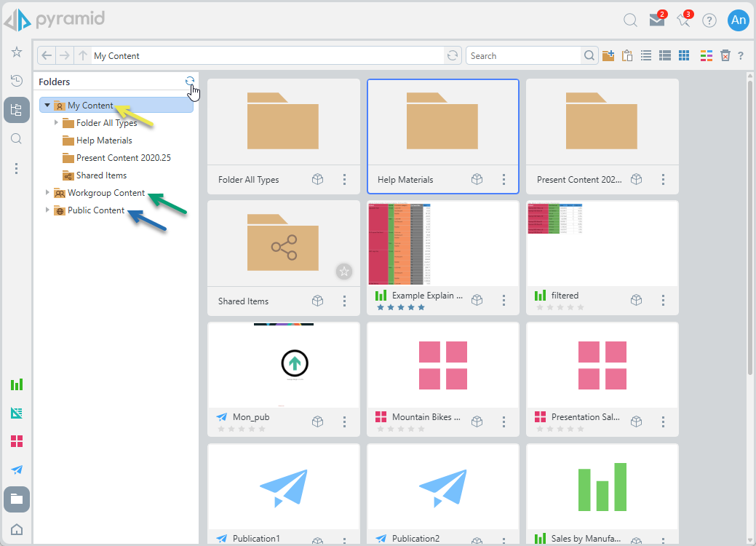Refresh the Folders tree panel

coord(190,82)
